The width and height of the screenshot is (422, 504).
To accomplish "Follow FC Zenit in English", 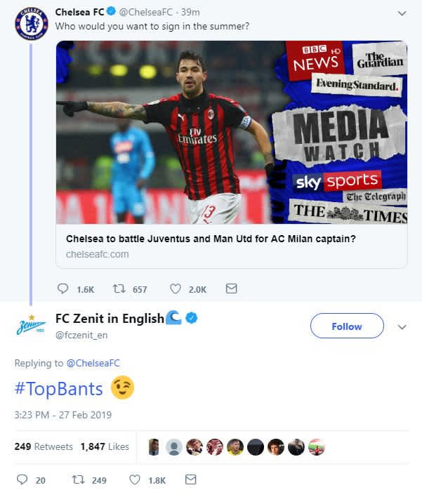I will click(x=347, y=326).
